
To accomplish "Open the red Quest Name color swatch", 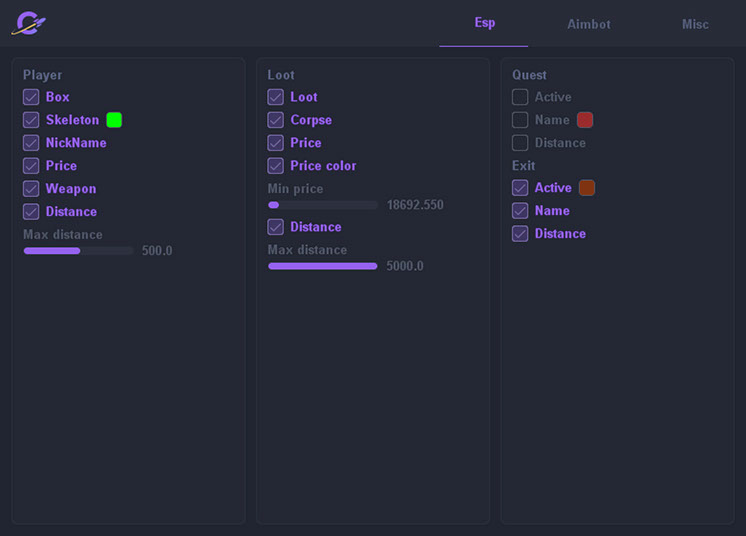I will 585,120.
